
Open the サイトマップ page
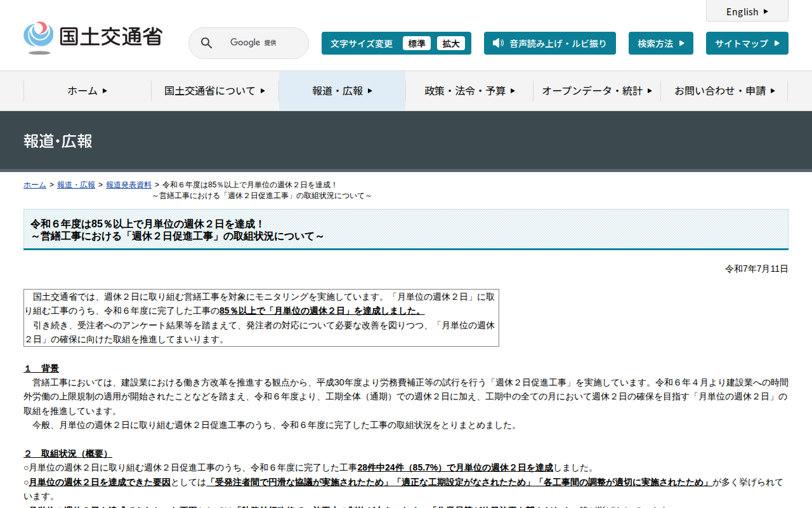click(x=747, y=43)
